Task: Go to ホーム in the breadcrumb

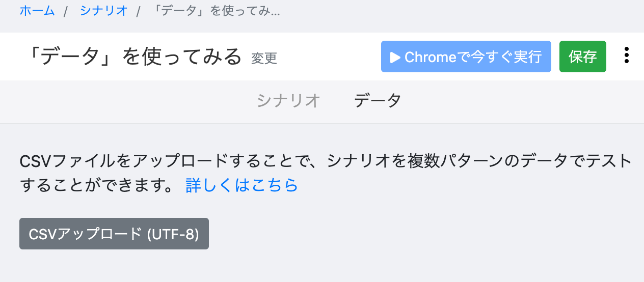Action: click(37, 11)
